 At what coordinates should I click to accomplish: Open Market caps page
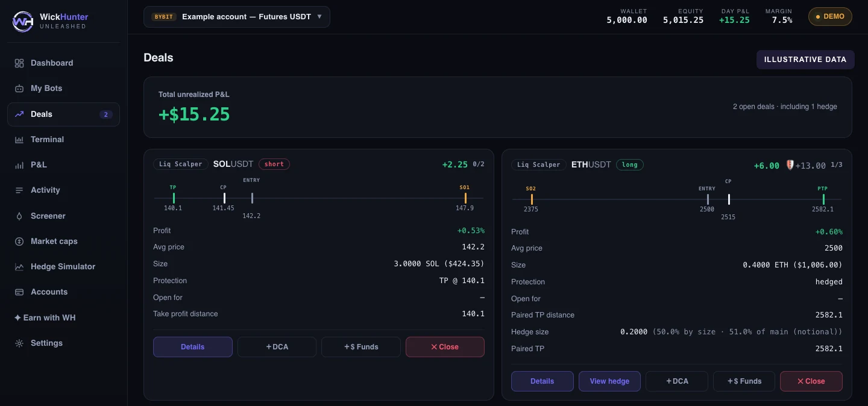tap(63, 242)
